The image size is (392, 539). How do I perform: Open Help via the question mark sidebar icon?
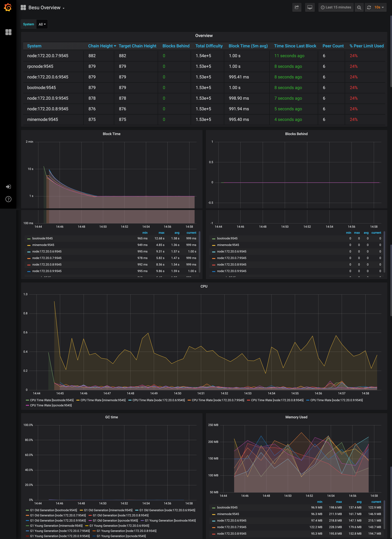click(8, 199)
